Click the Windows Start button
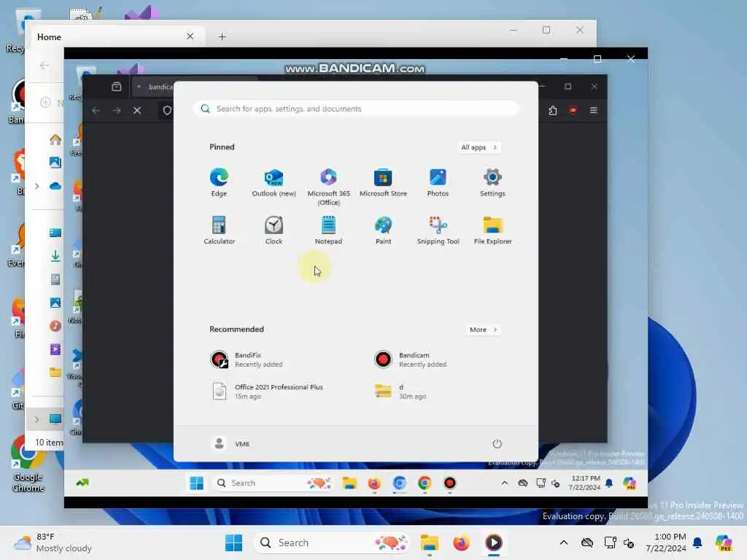The height and width of the screenshot is (560, 747). [x=233, y=542]
